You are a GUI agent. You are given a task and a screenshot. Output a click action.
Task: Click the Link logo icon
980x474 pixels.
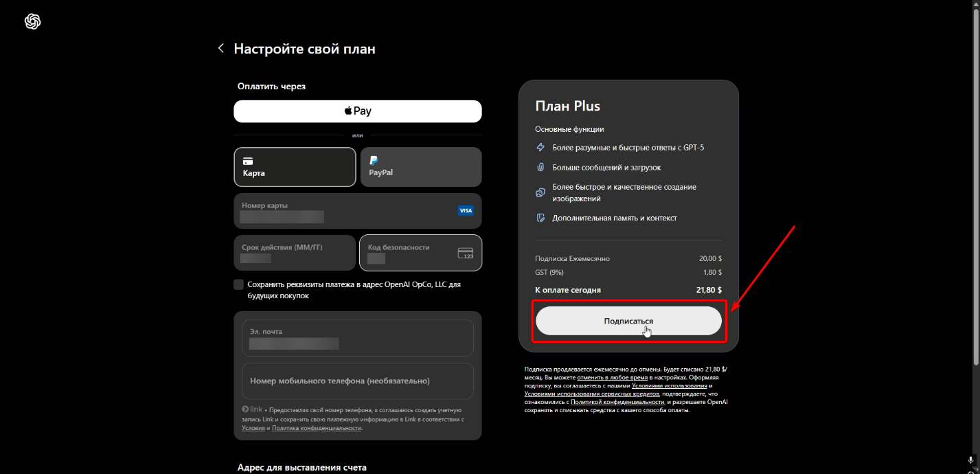click(252, 409)
